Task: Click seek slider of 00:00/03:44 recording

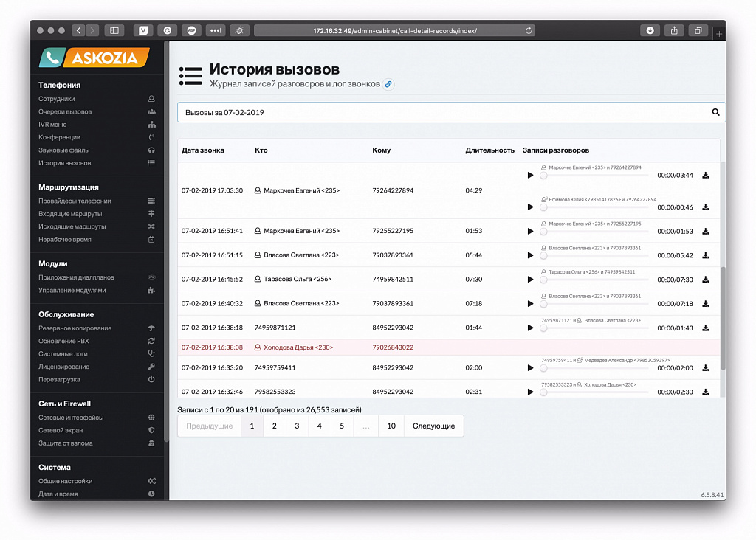Action: tap(594, 176)
